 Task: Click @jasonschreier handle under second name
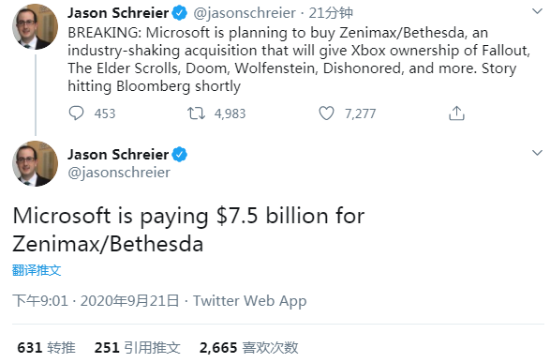click(x=119, y=173)
